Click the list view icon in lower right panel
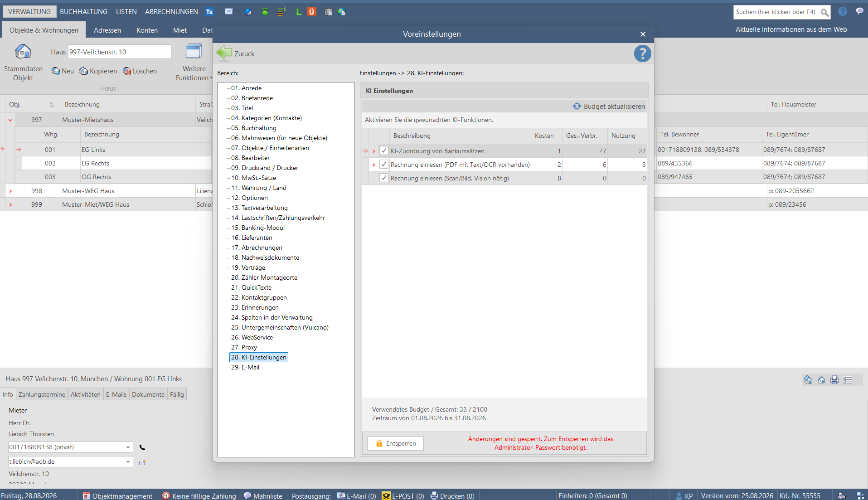Image resolution: width=868 pixels, height=500 pixels. [848, 380]
